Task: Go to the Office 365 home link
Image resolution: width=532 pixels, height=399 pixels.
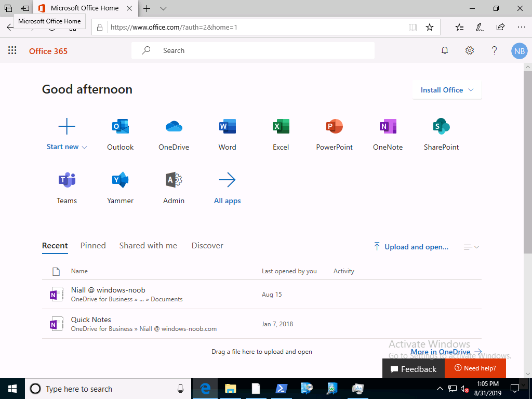Action: click(x=48, y=51)
